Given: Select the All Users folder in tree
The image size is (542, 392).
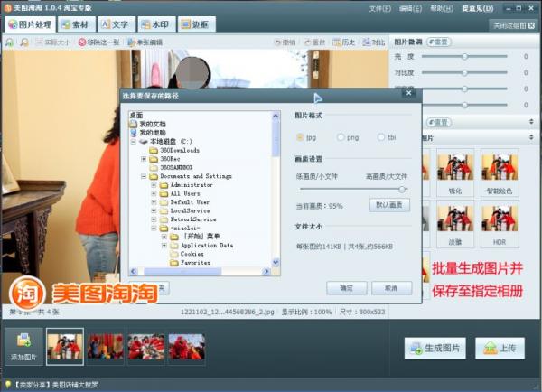Looking at the screenshot, I should click(185, 193).
